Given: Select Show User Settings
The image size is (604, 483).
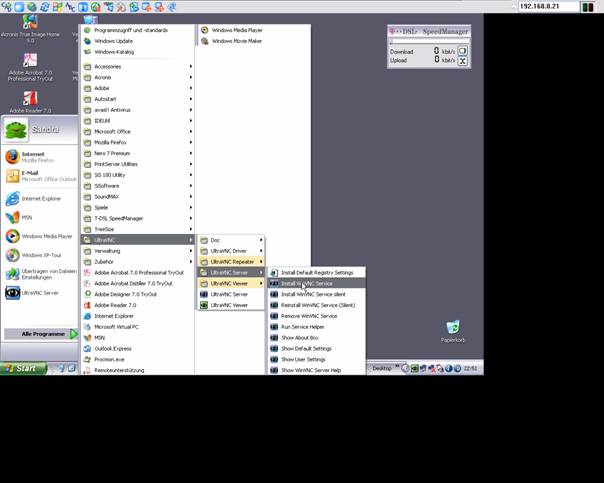Looking at the screenshot, I should coord(317,359).
